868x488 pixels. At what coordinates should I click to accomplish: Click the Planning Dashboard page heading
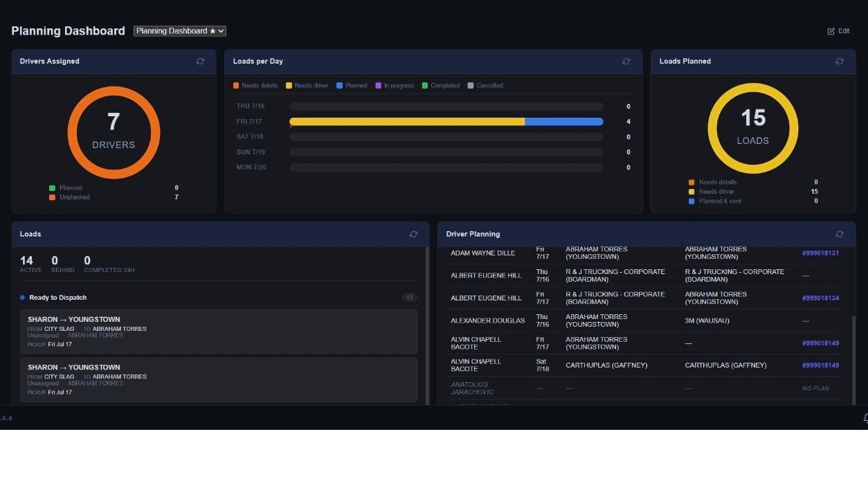(x=68, y=31)
